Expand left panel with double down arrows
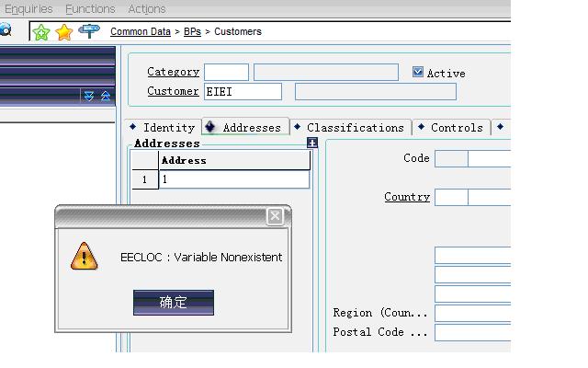This screenshot has width=588, height=368. (89, 96)
